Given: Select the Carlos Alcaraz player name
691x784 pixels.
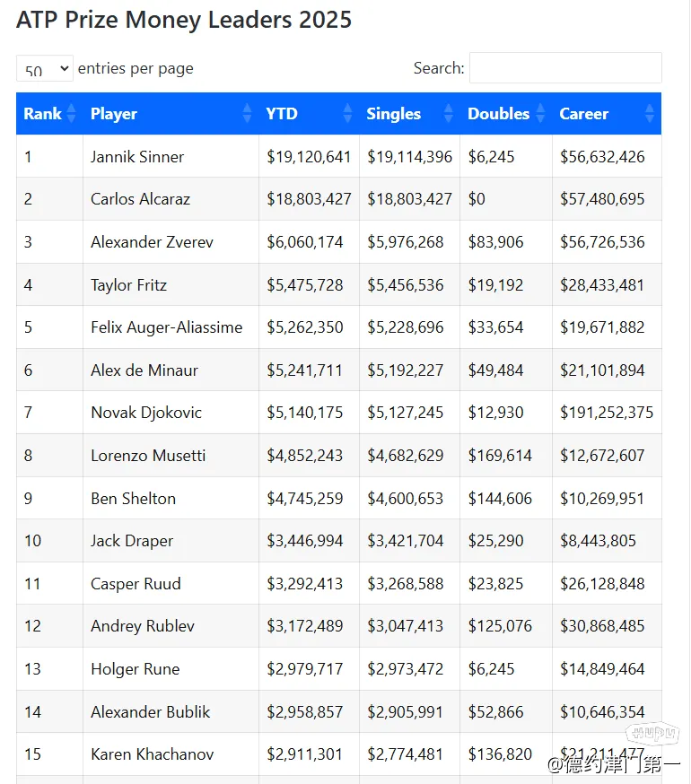Looking at the screenshot, I should point(140,199).
